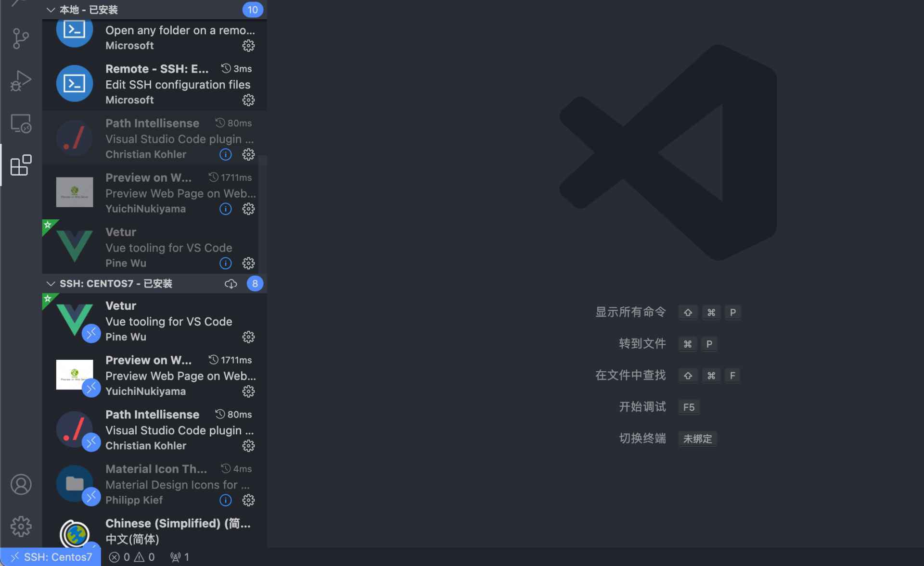Click the 切换终端 label
The width and height of the screenshot is (924, 566).
(642, 439)
